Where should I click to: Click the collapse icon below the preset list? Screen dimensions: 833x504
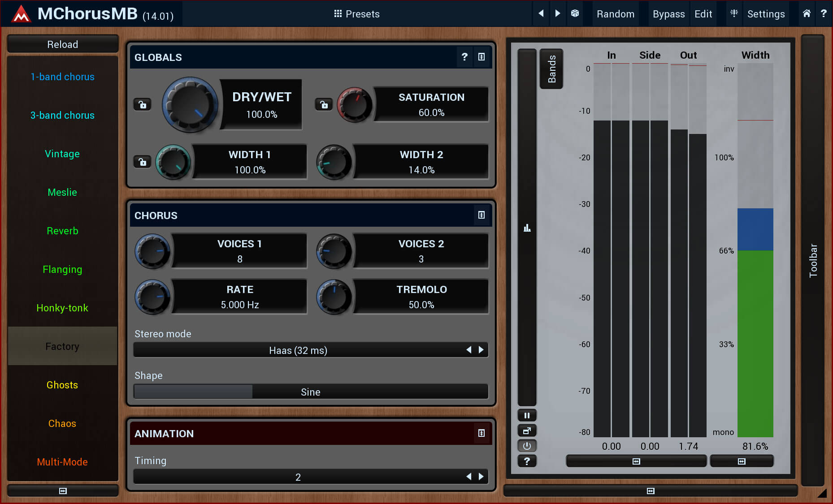[63, 491]
